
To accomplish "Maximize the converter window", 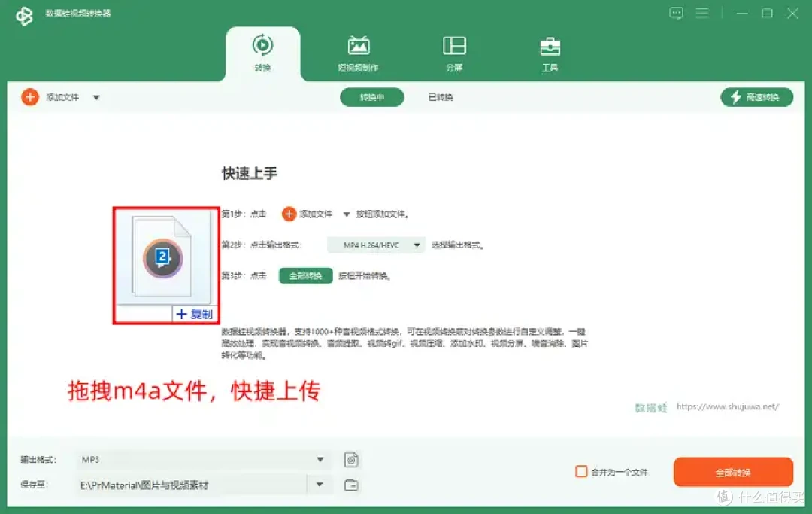I will [768, 13].
